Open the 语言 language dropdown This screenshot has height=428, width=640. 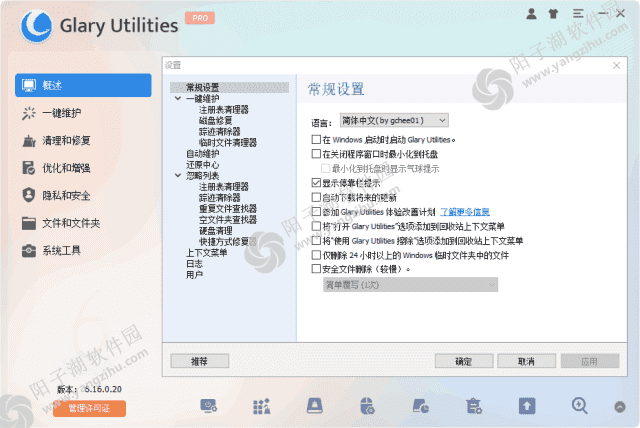coord(394,120)
